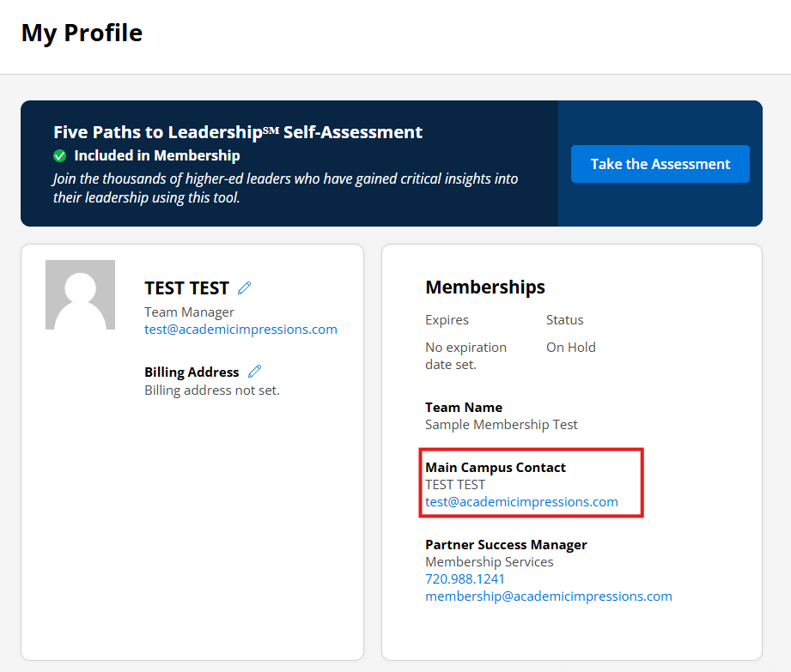The image size is (791, 672).
Task: Click the green checkmark Included in Membership icon
Action: (60, 155)
